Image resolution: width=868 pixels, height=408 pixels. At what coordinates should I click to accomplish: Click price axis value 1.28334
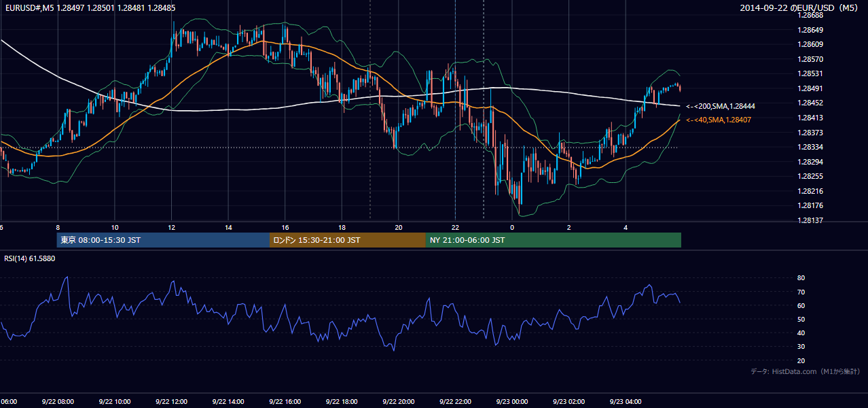810,147
